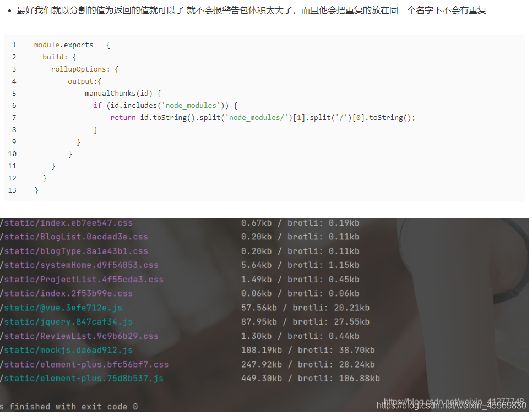Click size '247.92kb / brotli: 28.24kb'

click(x=308, y=364)
